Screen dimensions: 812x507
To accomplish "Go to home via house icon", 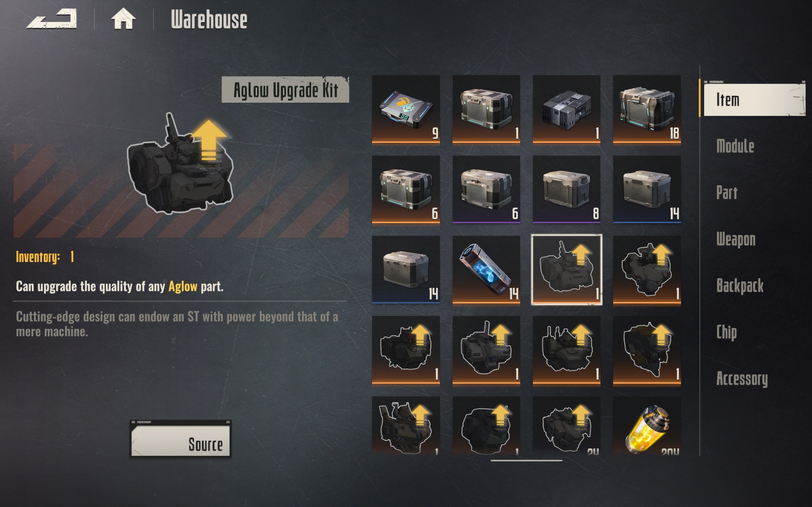I will pyautogui.click(x=123, y=19).
